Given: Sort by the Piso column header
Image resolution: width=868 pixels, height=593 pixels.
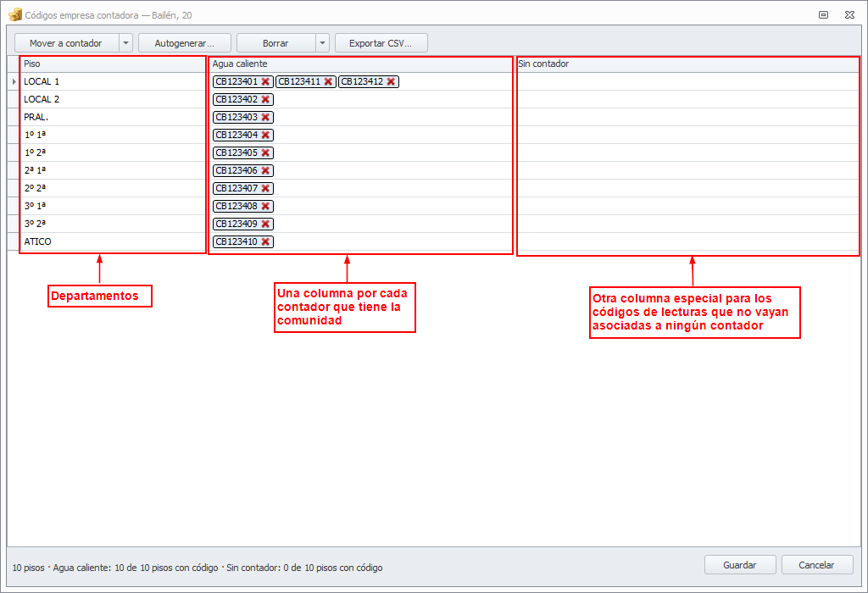Looking at the screenshot, I should coord(114,64).
